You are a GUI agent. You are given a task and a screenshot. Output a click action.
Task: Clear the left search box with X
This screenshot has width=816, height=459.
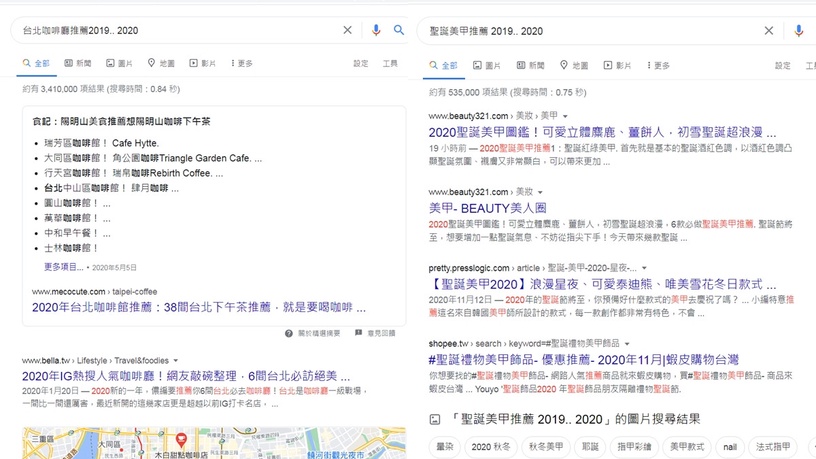click(x=347, y=30)
